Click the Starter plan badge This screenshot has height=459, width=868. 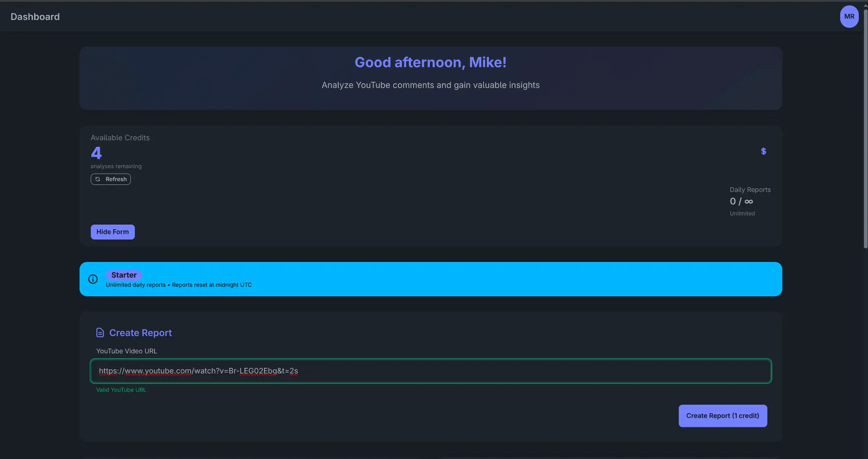click(124, 275)
